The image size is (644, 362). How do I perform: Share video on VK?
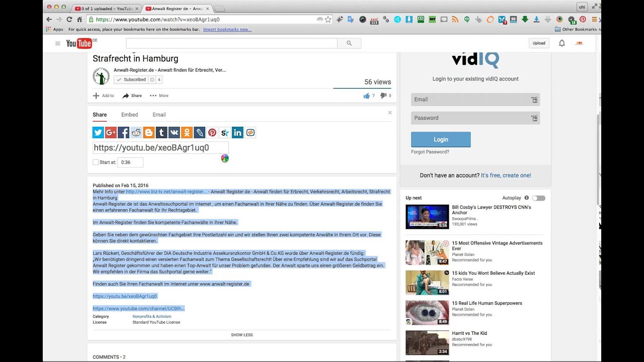point(174,133)
